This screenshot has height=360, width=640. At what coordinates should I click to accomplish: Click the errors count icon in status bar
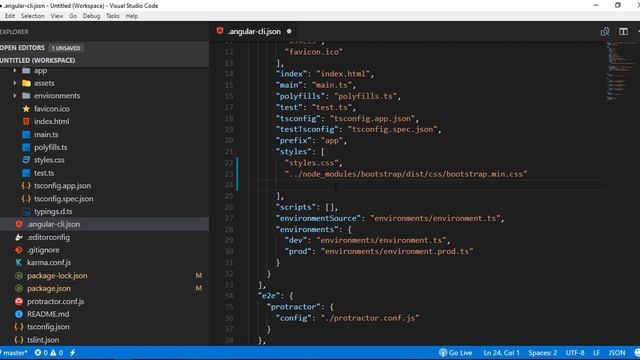[x=38, y=353]
